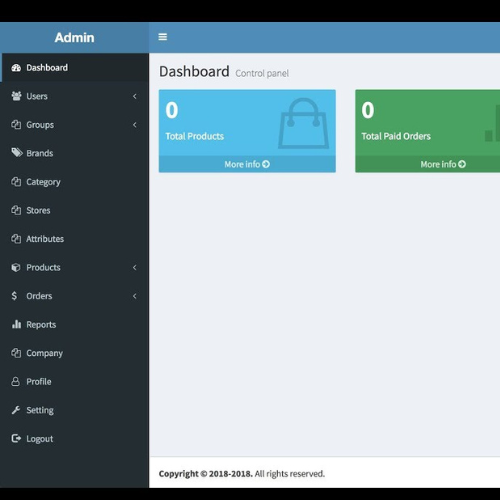The image size is (500, 500).
Task: Click the Control panel subtitle
Action: 262,73
